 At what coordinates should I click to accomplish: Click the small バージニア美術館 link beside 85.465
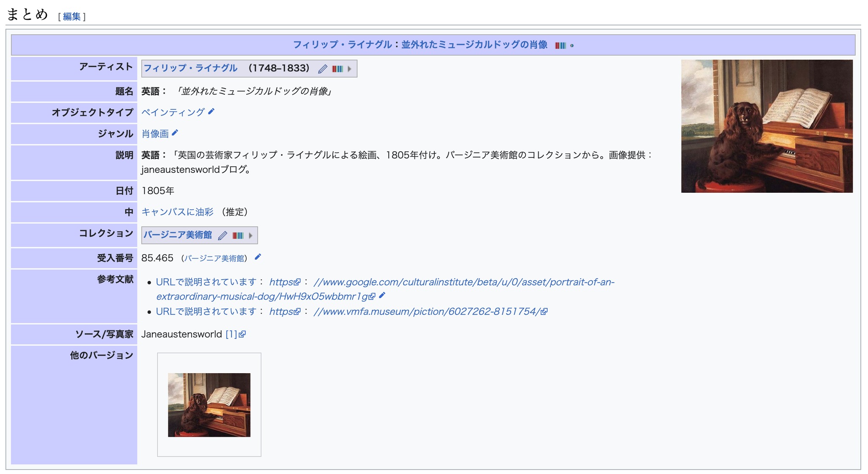214,258
